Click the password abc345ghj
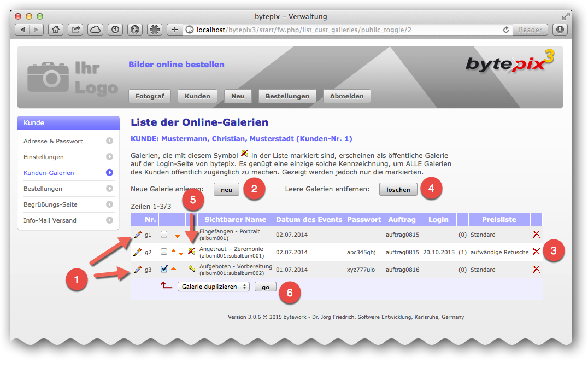The height and width of the screenshot is (374, 588). pyautogui.click(x=362, y=252)
